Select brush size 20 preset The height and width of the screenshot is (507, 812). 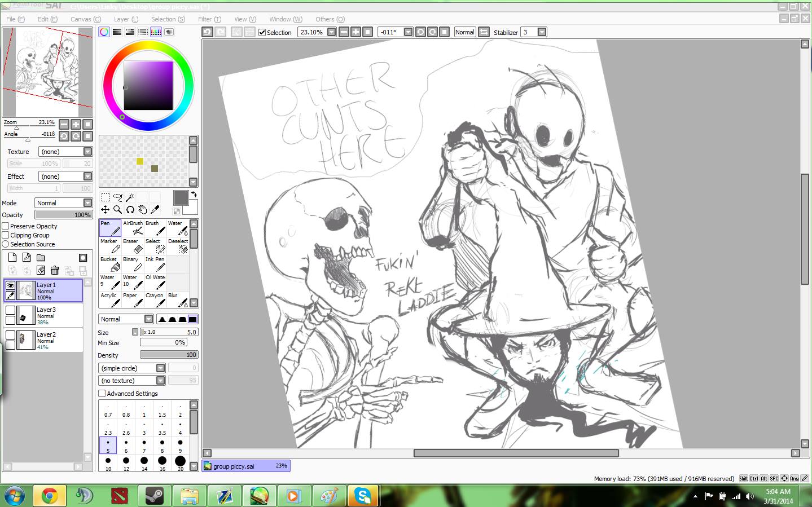click(x=180, y=462)
